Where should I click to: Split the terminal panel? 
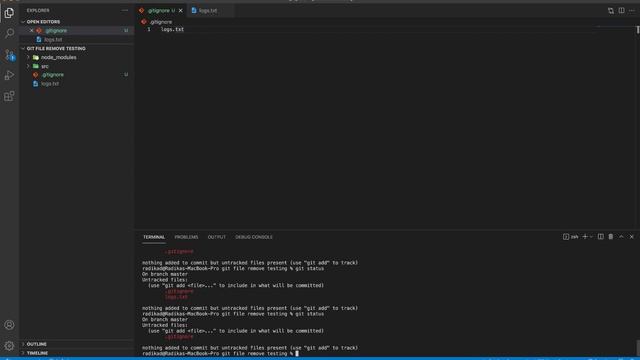pos(601,237)
